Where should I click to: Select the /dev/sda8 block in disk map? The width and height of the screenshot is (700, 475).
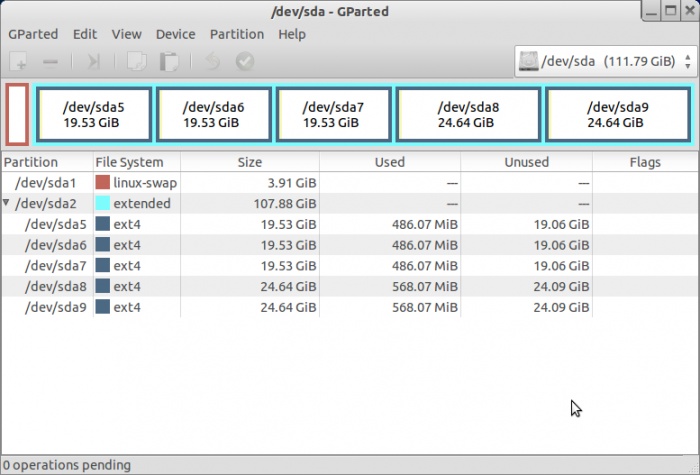coord(468,115)
